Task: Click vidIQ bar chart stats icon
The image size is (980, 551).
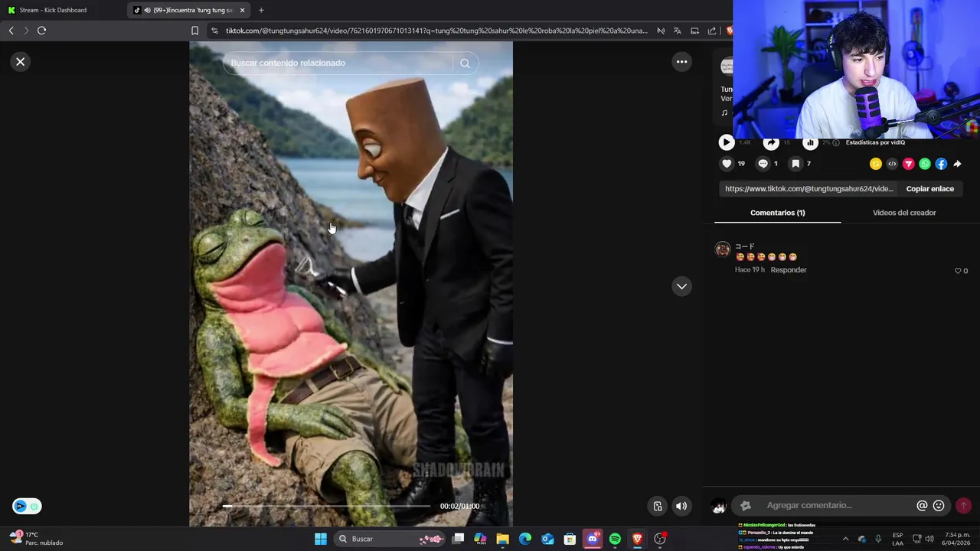Action: (809, 142)
